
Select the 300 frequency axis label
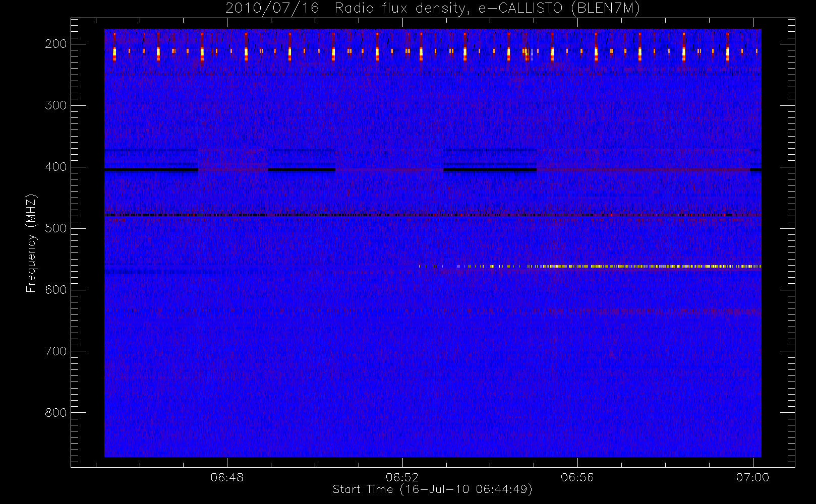[x=56, y=105]
